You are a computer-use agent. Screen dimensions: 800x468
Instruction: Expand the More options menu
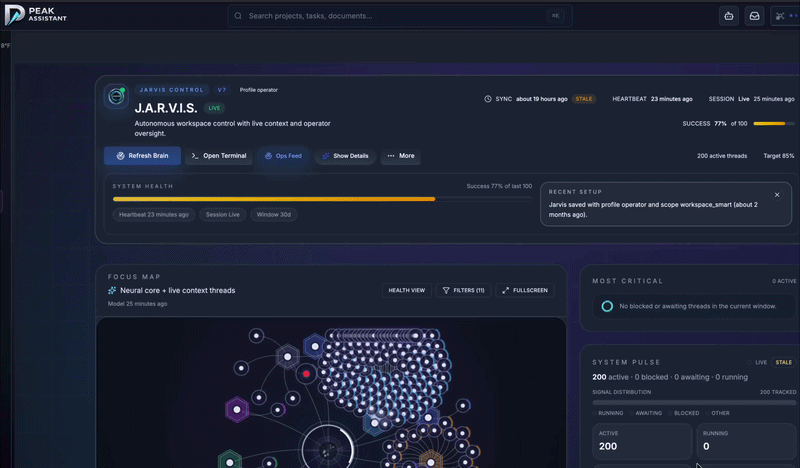tap(401, 156)
